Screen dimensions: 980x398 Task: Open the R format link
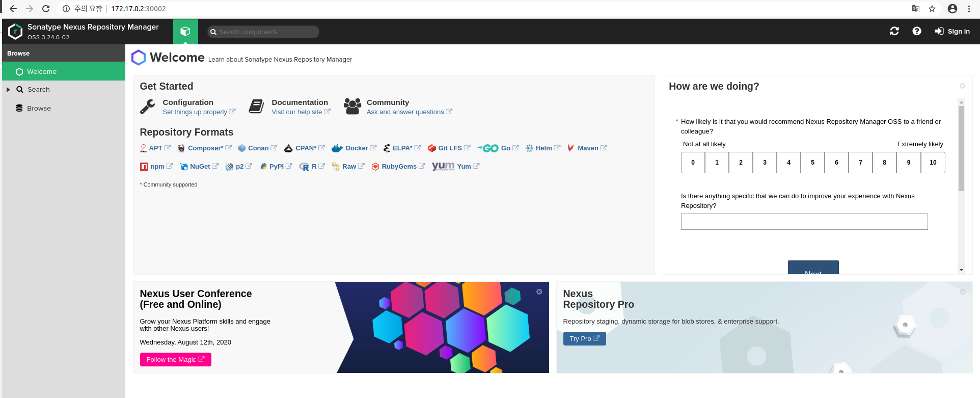[x=312, y=166]
